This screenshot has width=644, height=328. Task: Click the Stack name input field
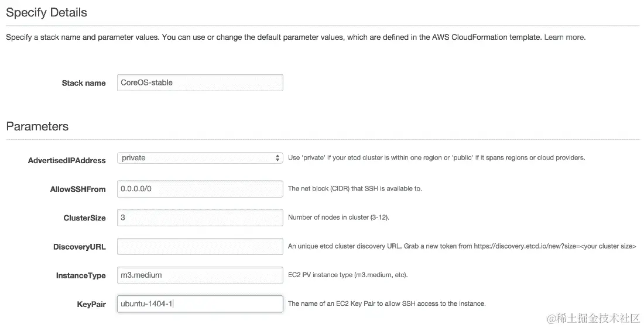[200, 82]
